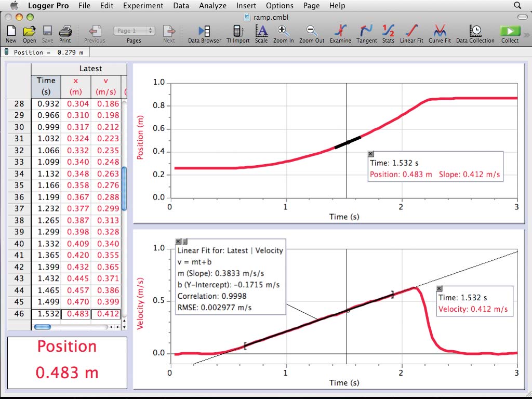Screen dimensions: 532x399
Task: Open the Analyze menu
Action: [212, 6]
